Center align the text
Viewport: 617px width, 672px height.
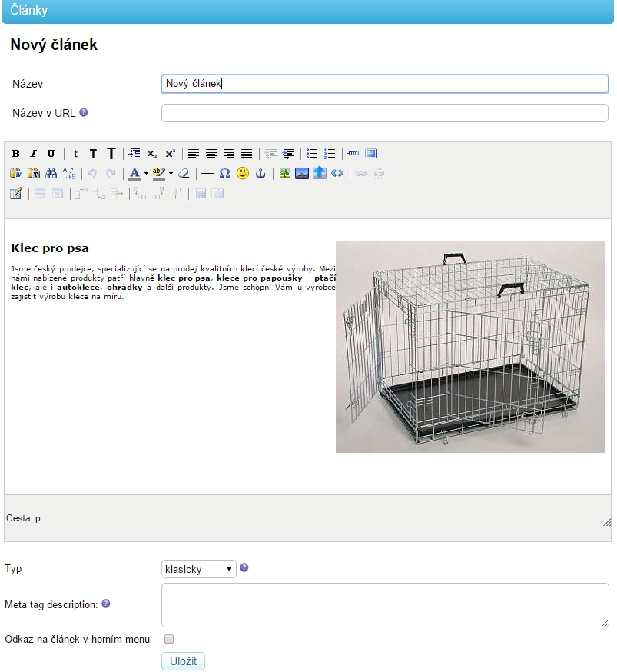click(211, 153)
